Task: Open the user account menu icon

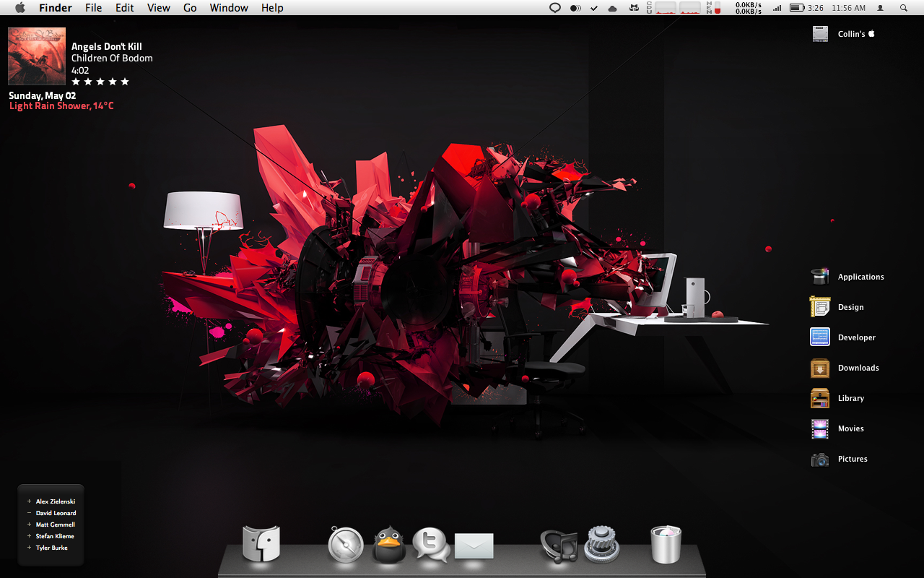Action: point(881,8)
